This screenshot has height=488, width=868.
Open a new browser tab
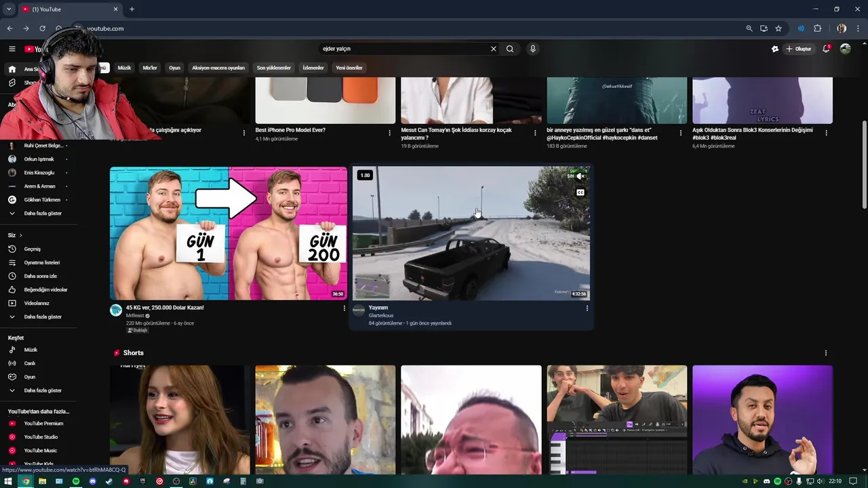point(132,9)
